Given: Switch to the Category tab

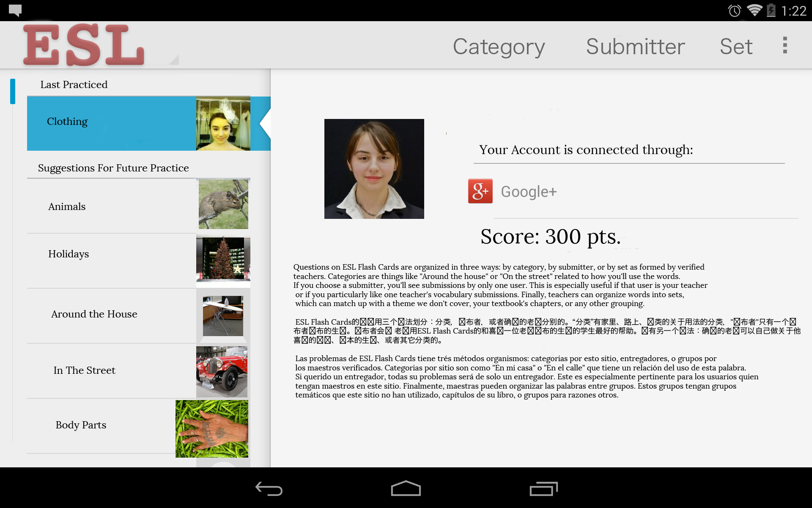Looking at the screenshot, I should (x=499, y=46).
